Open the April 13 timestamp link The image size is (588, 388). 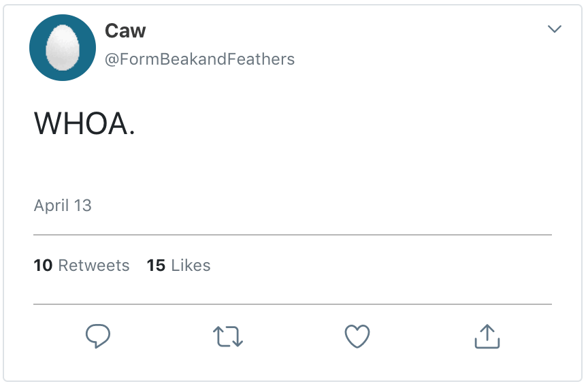click(x=63, y=206)
